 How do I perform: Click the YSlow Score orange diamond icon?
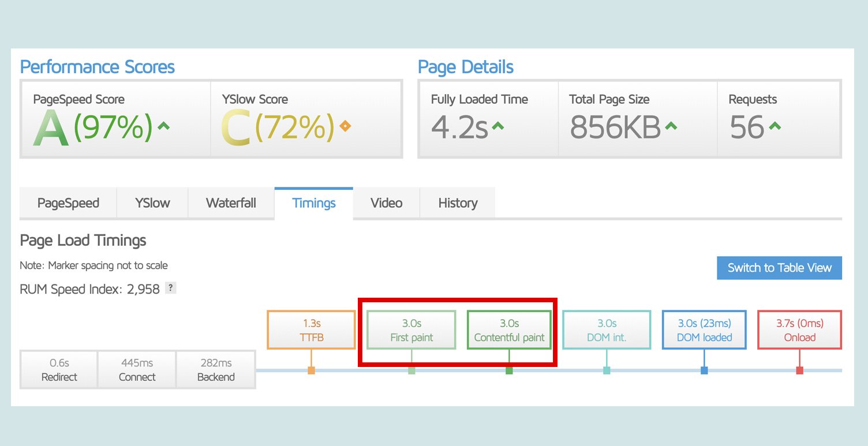click(345, 126)
